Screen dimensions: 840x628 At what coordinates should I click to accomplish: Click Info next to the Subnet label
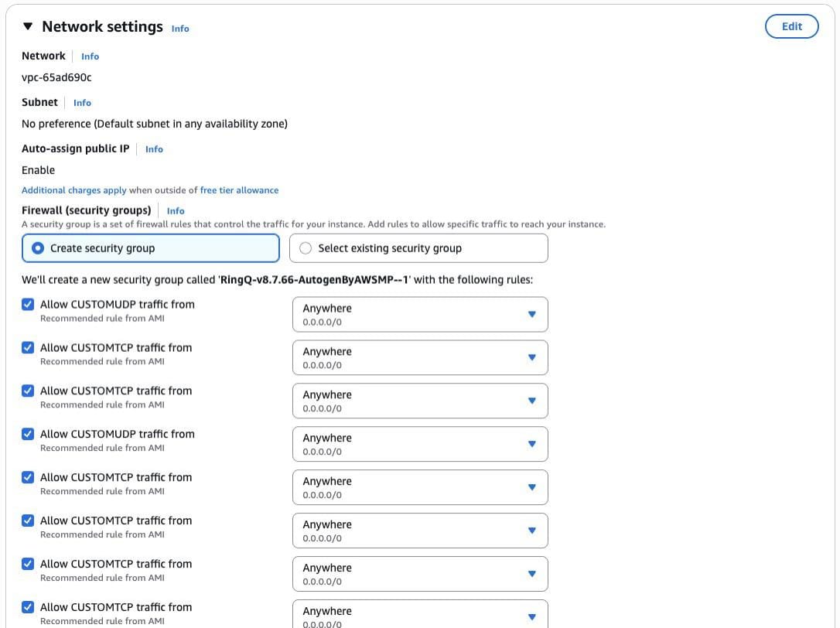tap(82, 102)
